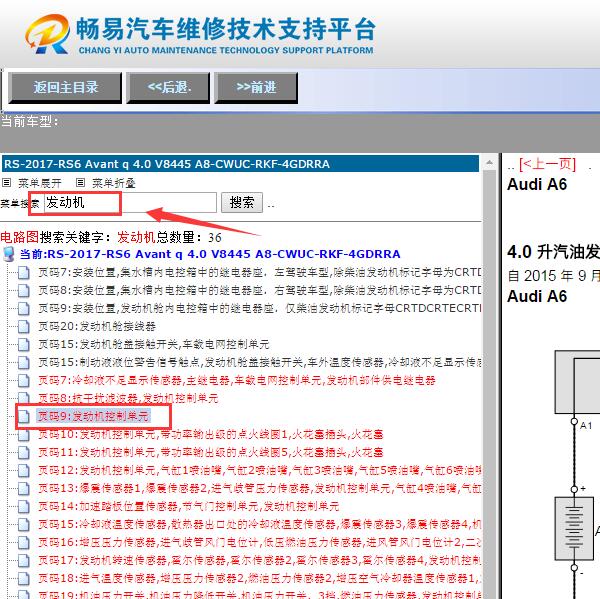
Task: Click page icon of 页码12 row
Action: tap(24, 471)
